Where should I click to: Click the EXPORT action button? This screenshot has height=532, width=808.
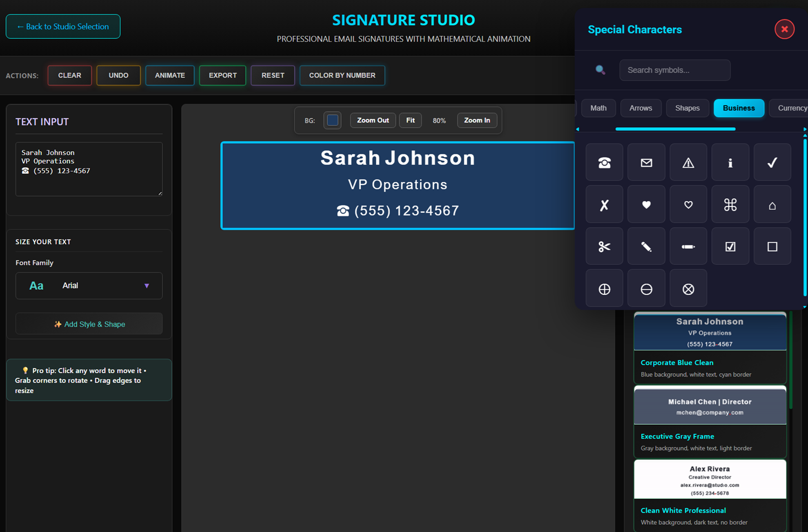click(x=222, y=76)
